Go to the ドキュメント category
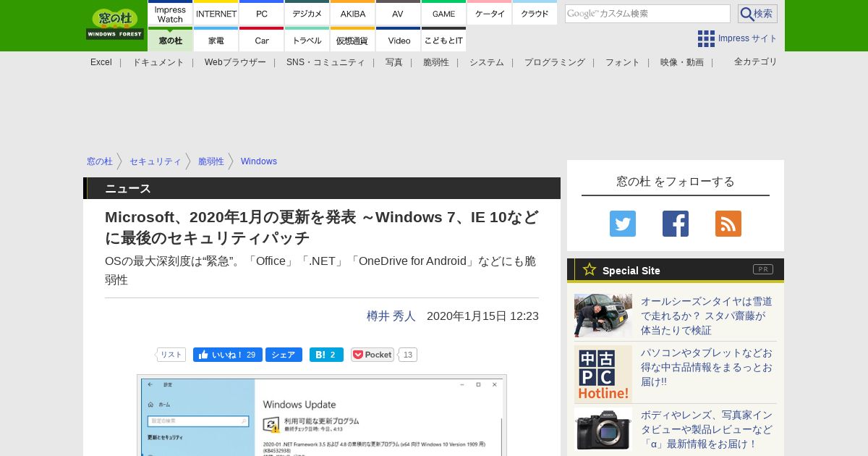The image size is (868, 456). 158,62
